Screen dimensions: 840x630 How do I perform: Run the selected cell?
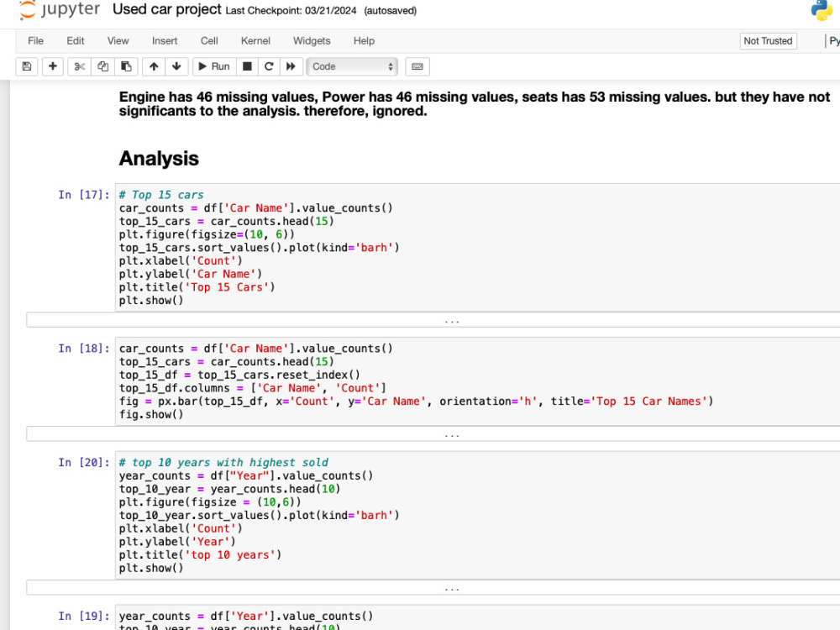(213, 66)
